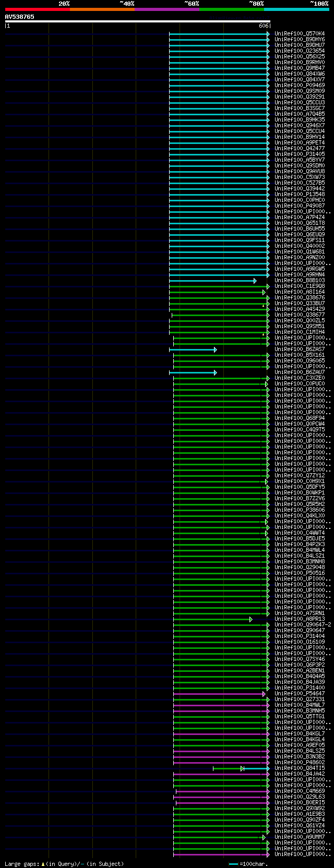Screen dimensions: 334x868
Task: Click the arrowhead on the UniRef100_A8PR13 bar
Action: pyautogui.click(x=251, y=619)
